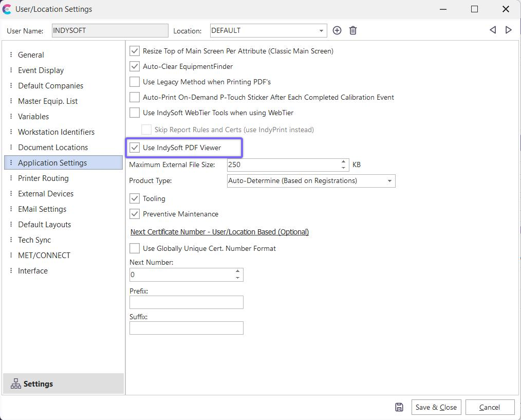This screenshot has height=420, width=521.
Task: Go to next record arrow
Action: (509, 30)
